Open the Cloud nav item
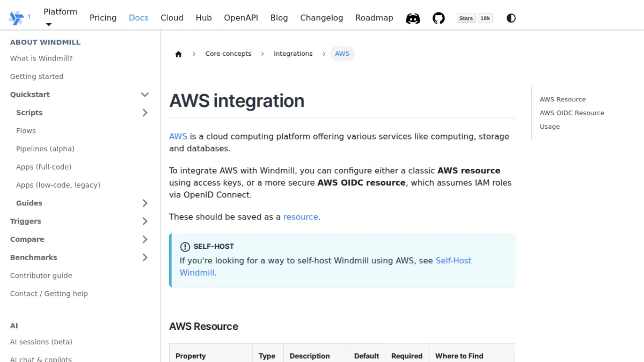 click(x=172, y=18)
